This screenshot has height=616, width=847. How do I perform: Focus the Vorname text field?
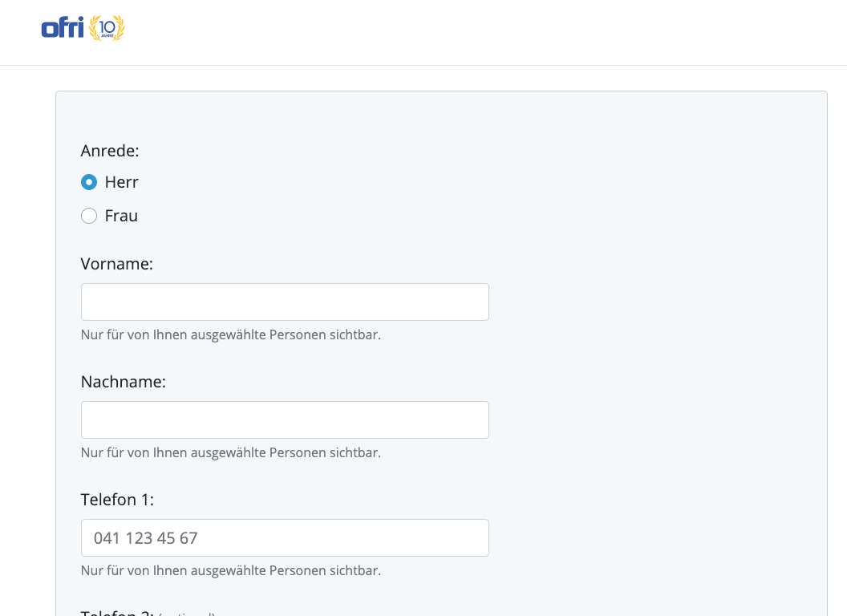pos(285,302)
